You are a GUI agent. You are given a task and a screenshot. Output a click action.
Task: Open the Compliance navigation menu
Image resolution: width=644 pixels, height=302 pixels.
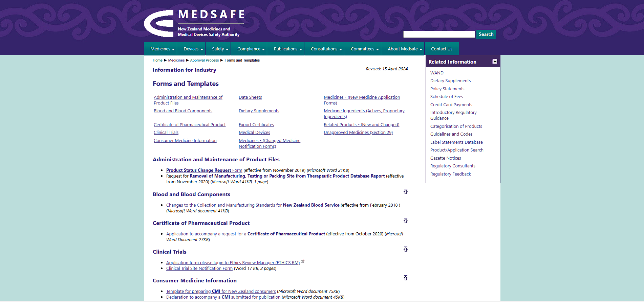point(251,49)
